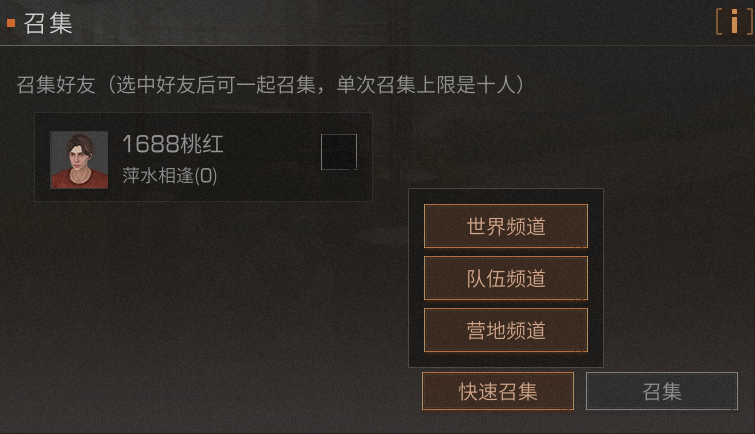
Task: Select 世界频道 from the channel popup
Action: point(506,226)
